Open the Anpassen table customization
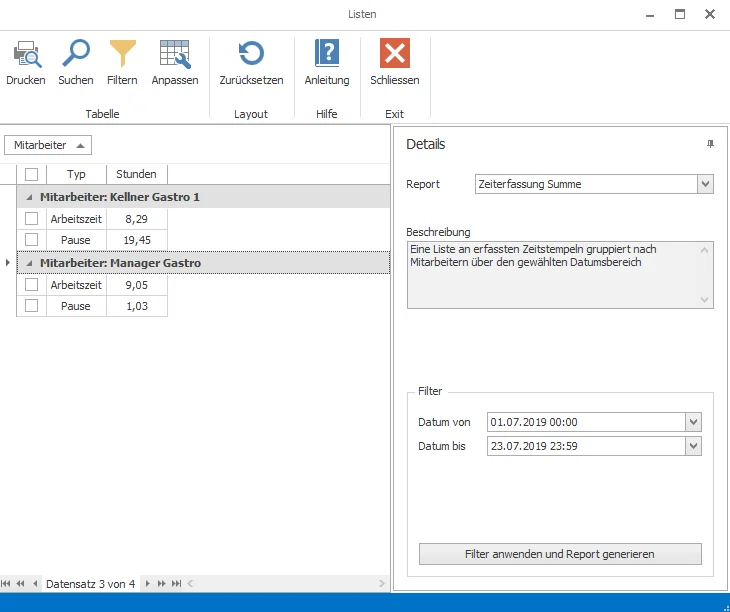The height and width of the screenshot is (612, 730). point(175,54)
